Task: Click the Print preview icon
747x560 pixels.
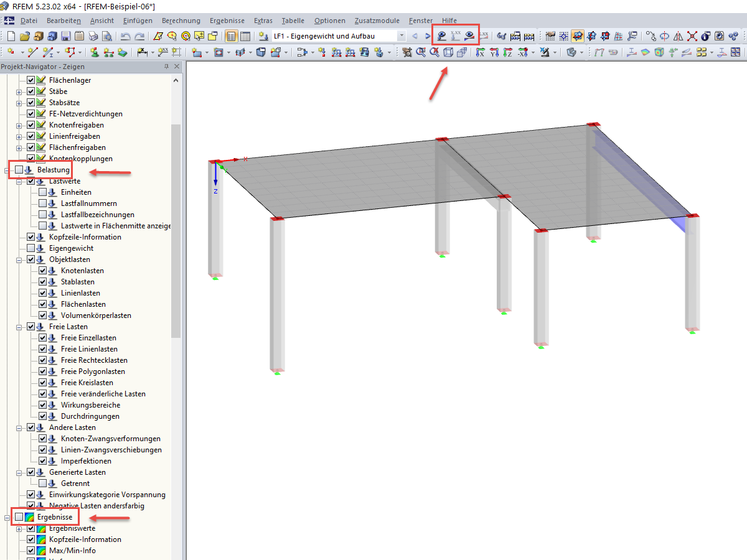Action: tap(106, 36)
